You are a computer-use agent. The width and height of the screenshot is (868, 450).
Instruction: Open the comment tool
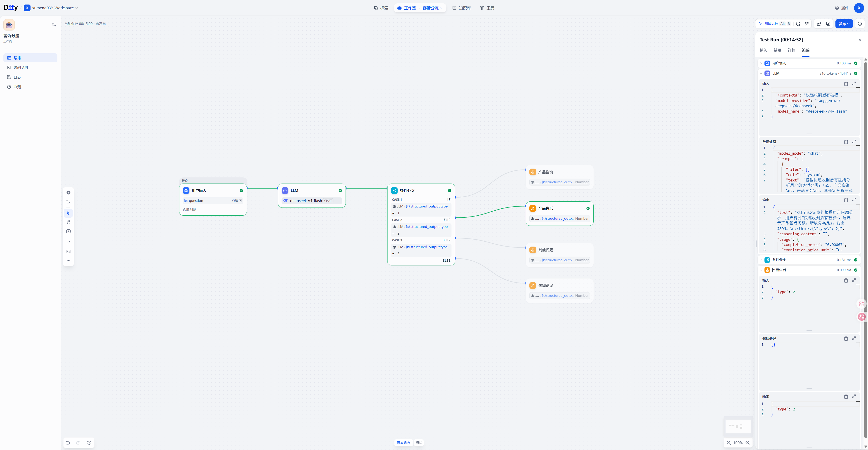(x=68, y=231)
